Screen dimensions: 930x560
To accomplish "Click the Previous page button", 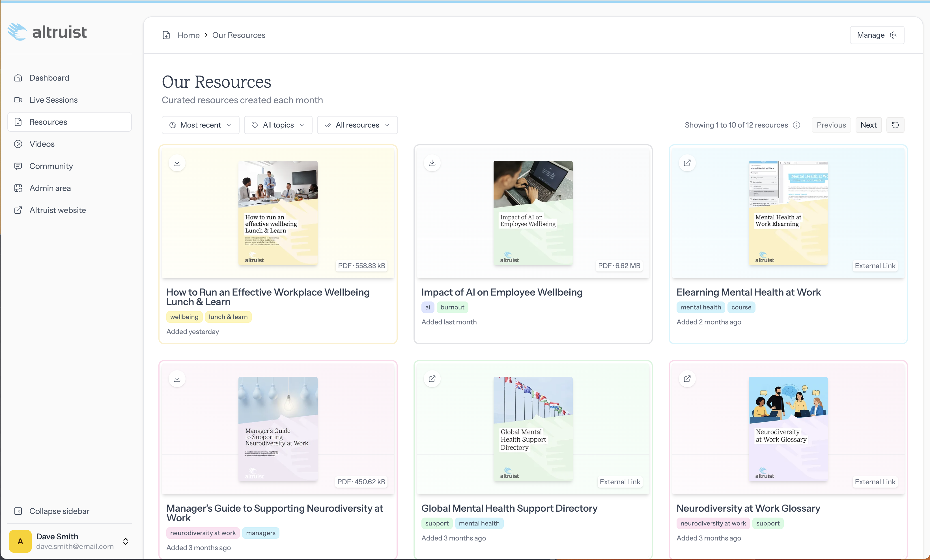I will pos(831,125).
